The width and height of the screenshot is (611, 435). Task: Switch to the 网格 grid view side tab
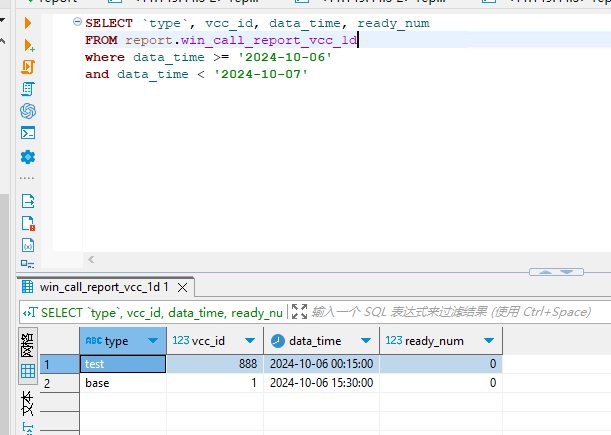28,355
